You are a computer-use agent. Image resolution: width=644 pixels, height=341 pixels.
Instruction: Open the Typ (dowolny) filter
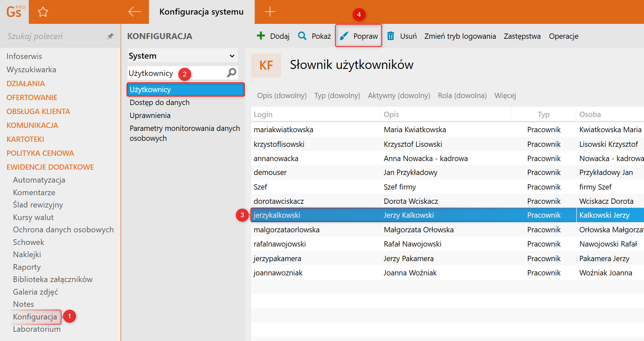tap(337, 95)
